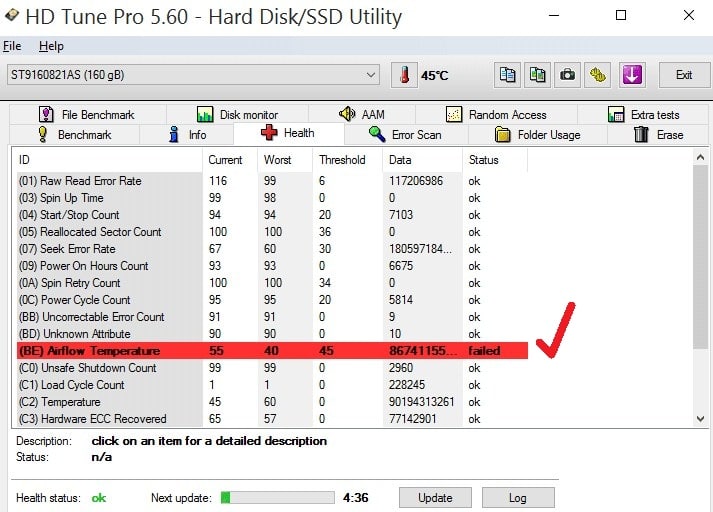Switch to the Extra tests tab
The image size is (713, 512).
point(643,114)
